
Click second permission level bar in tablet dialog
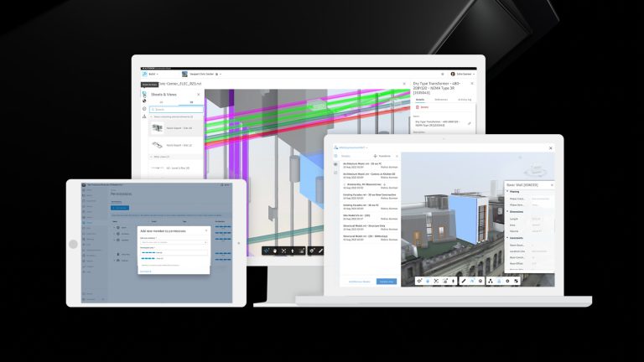148,259
